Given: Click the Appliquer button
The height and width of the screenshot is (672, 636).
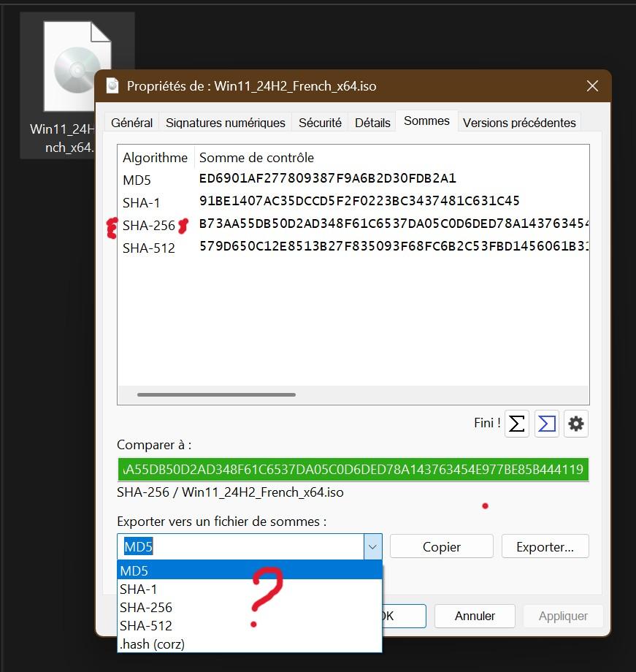Looking at the screenshot, I should [x=563, y=616].
